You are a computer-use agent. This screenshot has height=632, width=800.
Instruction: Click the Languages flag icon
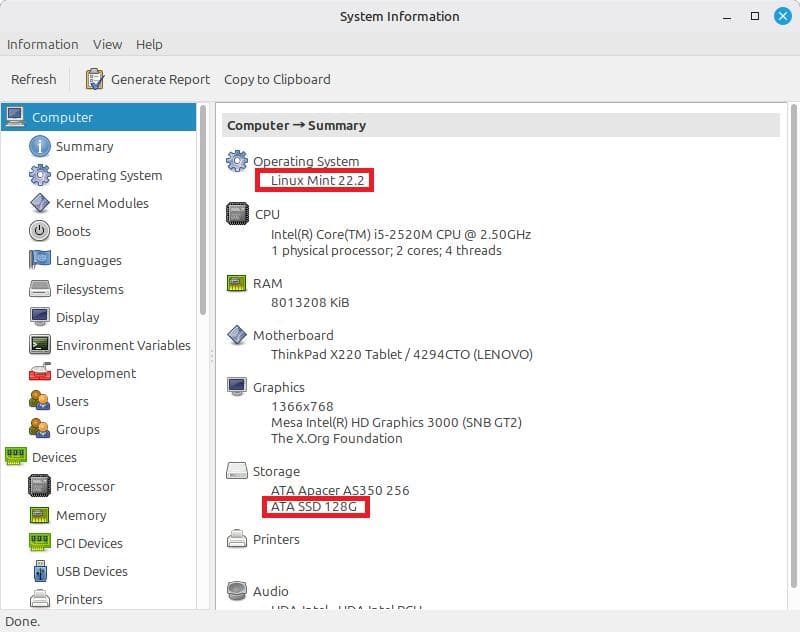(x=39, y=260)
